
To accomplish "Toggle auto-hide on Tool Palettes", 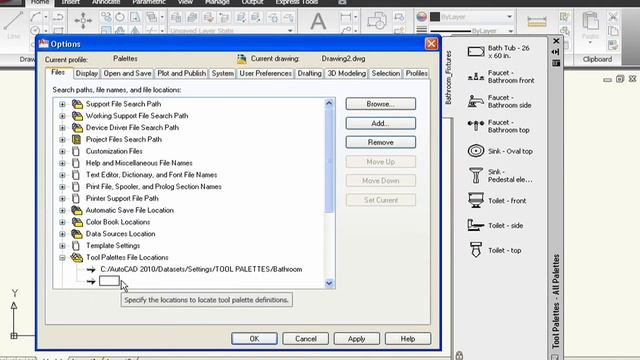I will click(556, 52).
